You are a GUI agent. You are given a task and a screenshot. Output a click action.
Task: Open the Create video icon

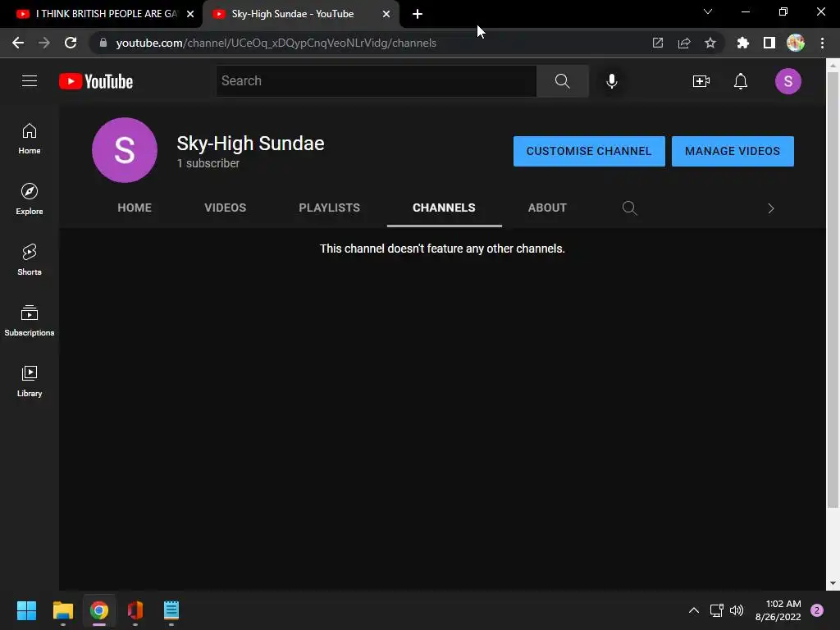pos(701,81)
